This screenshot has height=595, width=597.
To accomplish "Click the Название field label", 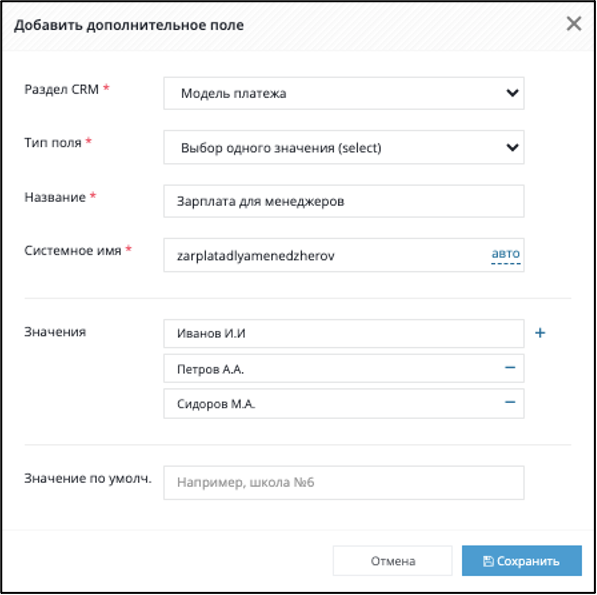I will (55, 197).
